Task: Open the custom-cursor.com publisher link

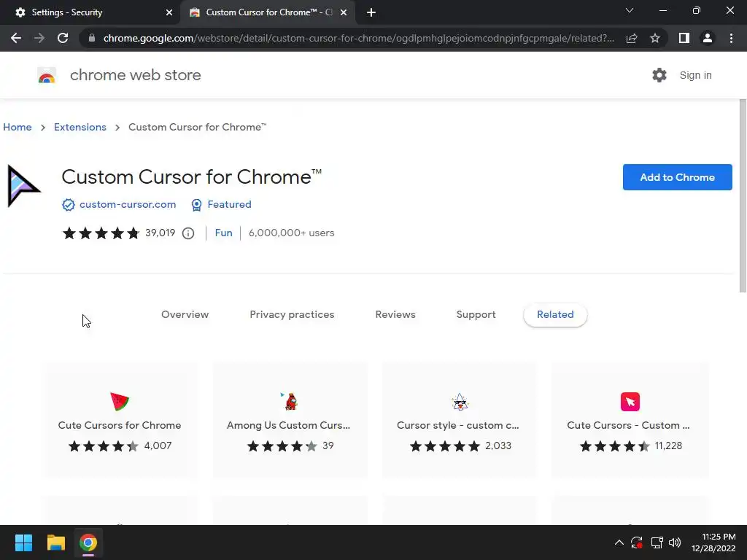Action: tap(128, 204)
